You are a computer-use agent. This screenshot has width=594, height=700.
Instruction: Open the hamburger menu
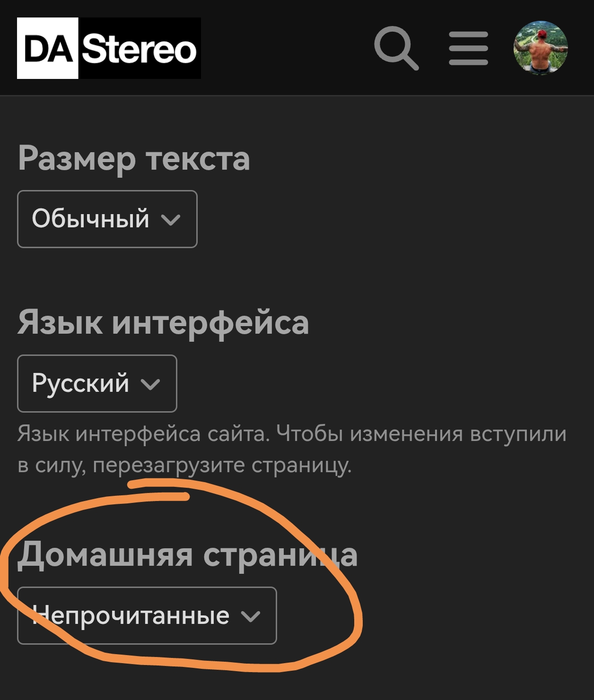[468, 48]
